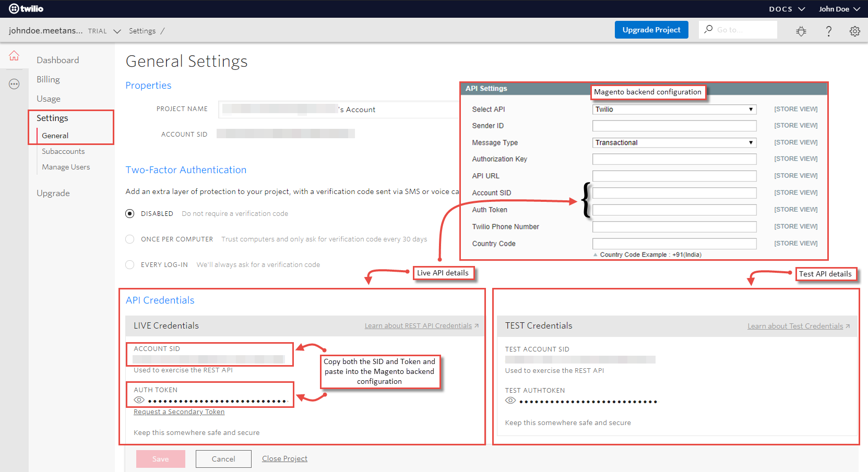Screen dimensions: 868x472
Task: Click the Settings breadcrumb
Action: [142, 31]
